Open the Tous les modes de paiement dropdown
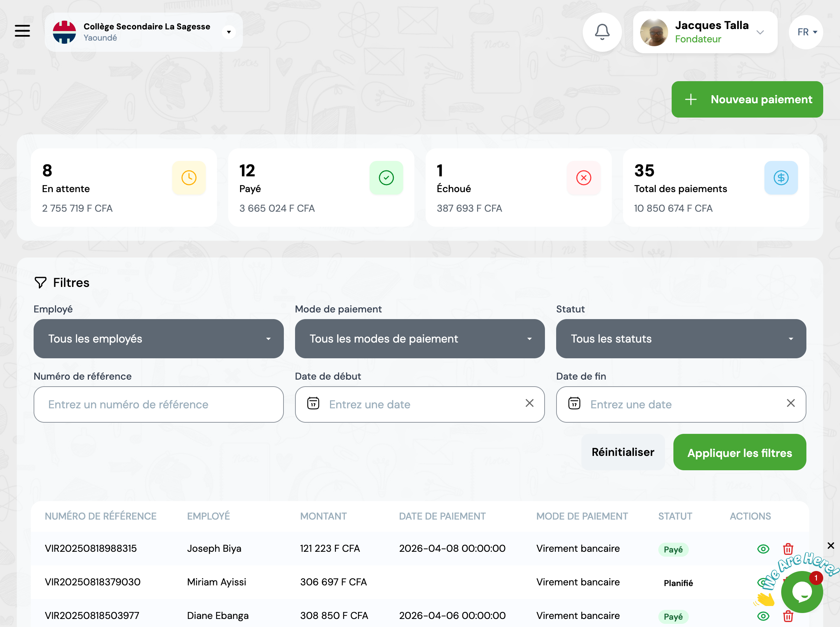Viewport: 840px width, 627px height. click(x=419, y=339)
